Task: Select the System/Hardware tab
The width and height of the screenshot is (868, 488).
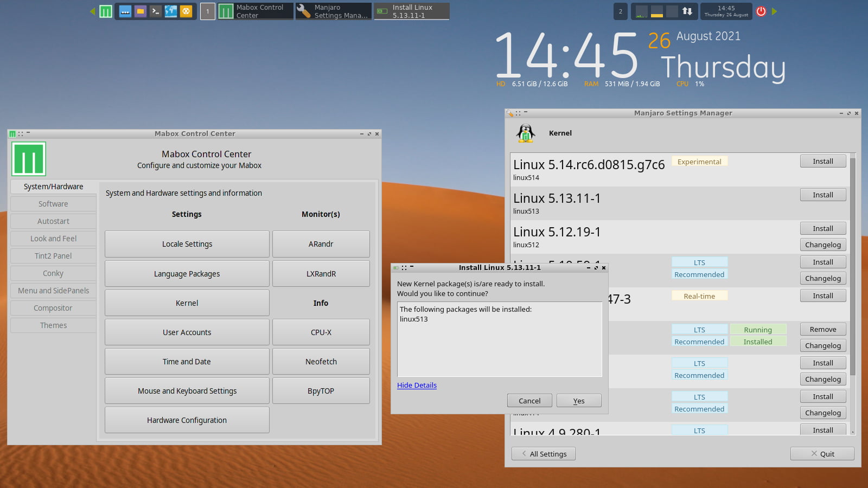Action: [53, 187]
